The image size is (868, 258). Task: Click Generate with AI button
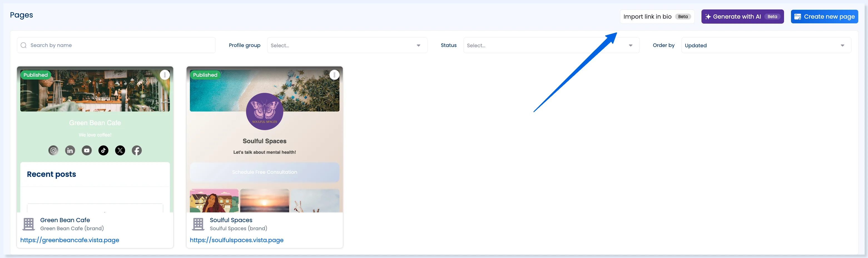point(742,16)
